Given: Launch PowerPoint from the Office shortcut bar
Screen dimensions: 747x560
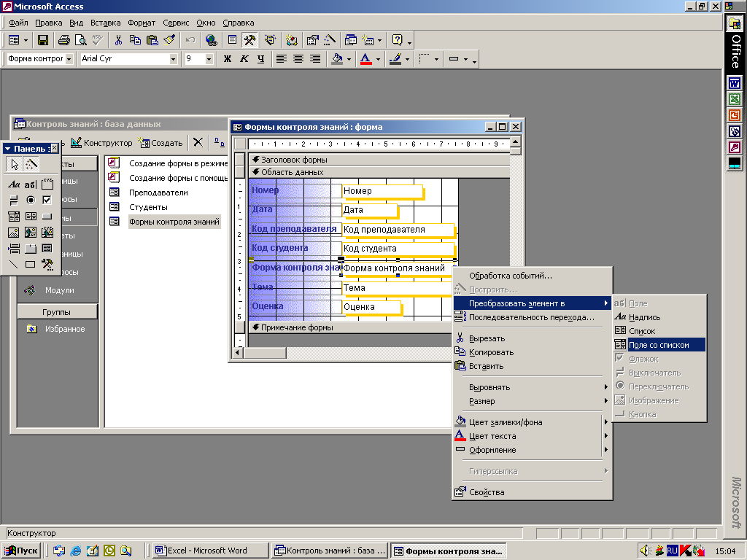Looking at the screenshot, I should (734, 115).
